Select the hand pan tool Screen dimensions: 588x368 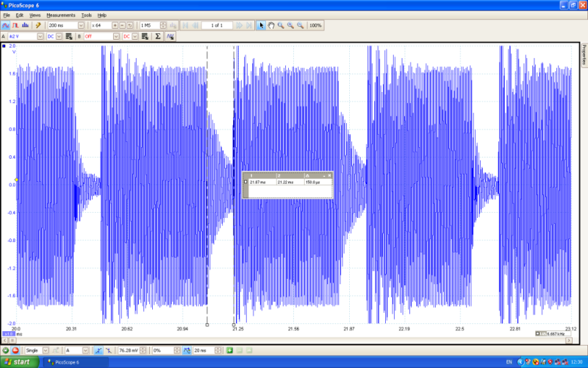271,25
